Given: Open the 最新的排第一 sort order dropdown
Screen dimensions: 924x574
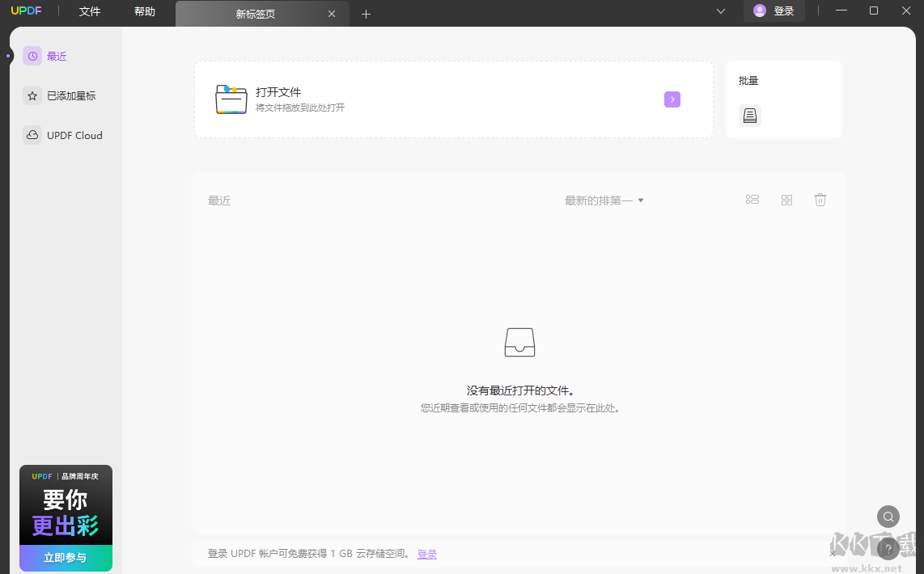Looking at the screenshot, I should pyautogui.click(x=603, y=200).
